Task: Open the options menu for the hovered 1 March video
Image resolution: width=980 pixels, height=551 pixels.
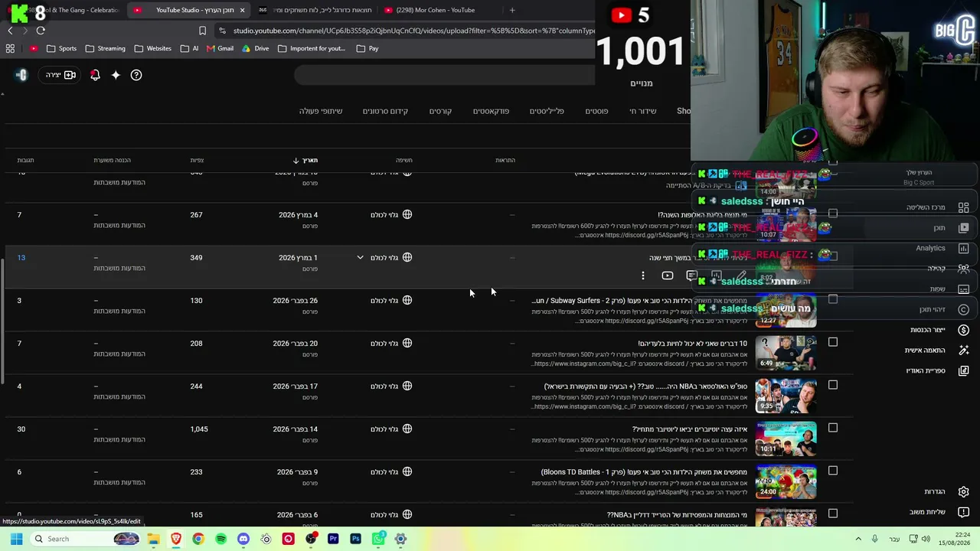Action: tap(643, 275)
